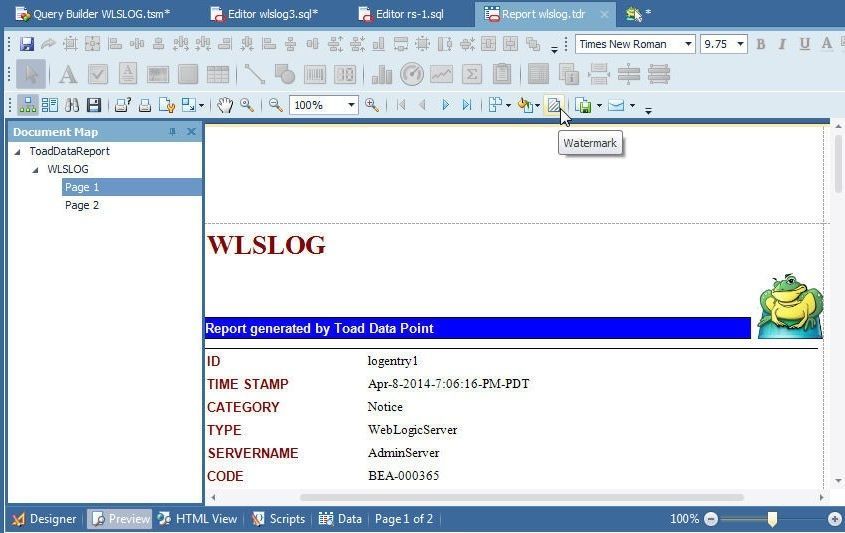Open the Data tab

click(x=340, y=519)
